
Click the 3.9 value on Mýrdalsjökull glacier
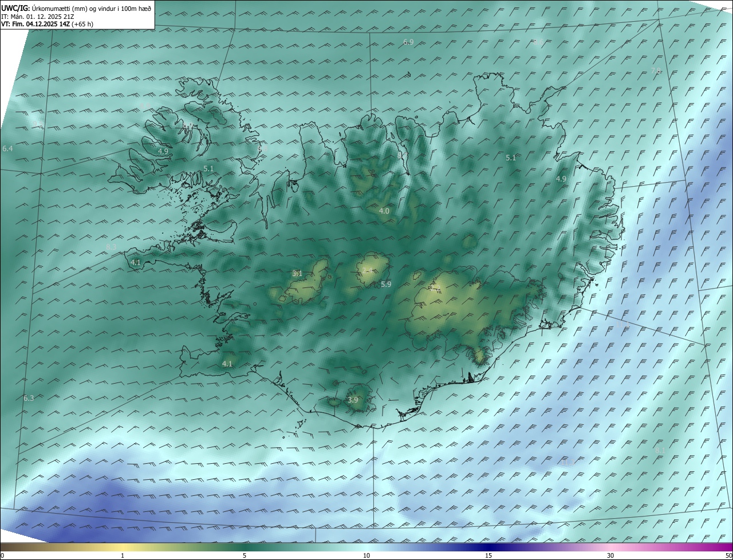353,400
